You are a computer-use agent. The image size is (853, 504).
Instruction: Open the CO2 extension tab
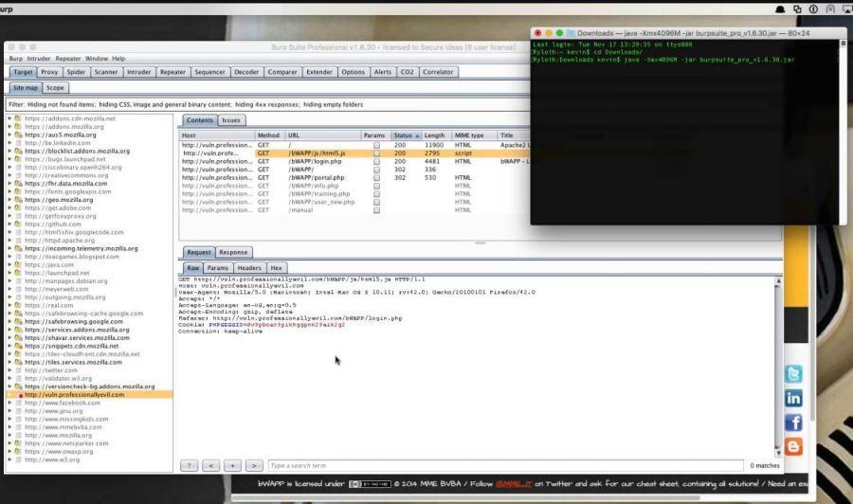[x=407, y=72]
